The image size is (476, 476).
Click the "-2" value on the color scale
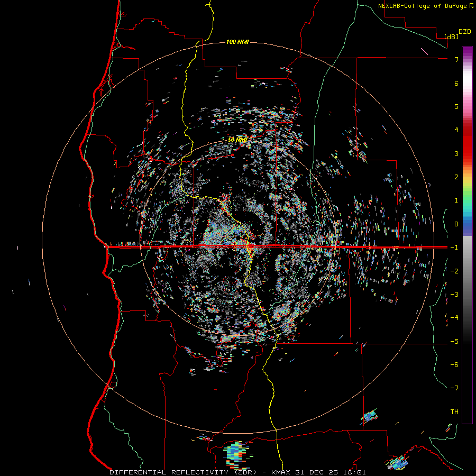pyautogui.click(x=454, y=271)
